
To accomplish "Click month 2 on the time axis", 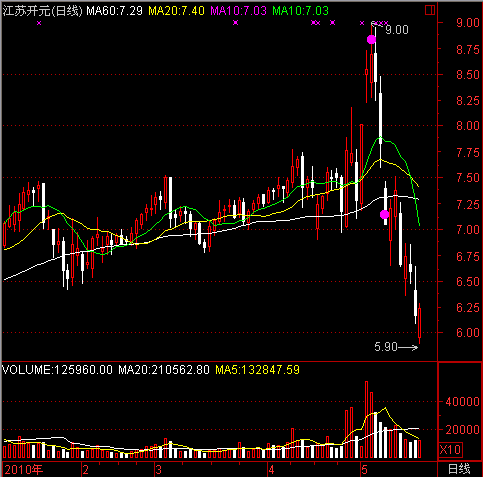I will pyautogui.click(x=86, y=470).
